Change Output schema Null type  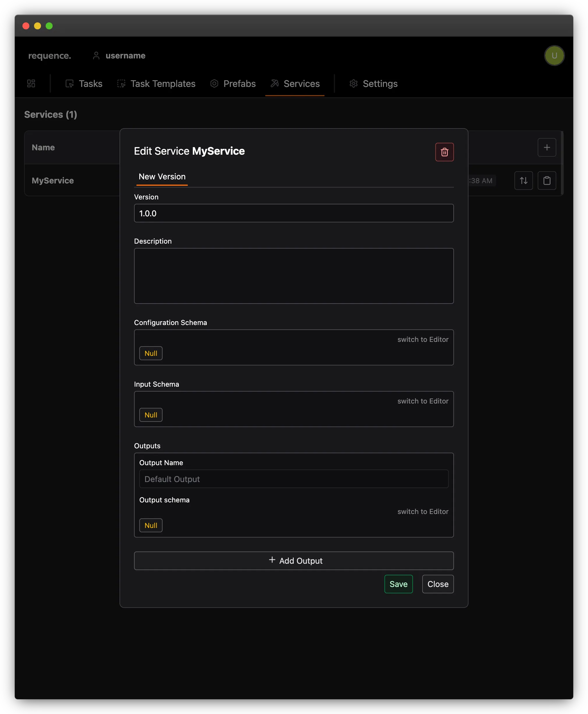[151, 525]
